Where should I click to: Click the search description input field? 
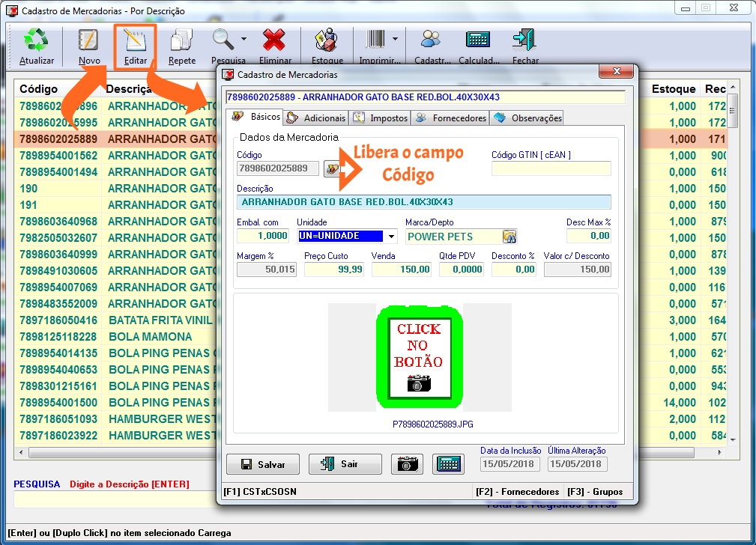115,499
